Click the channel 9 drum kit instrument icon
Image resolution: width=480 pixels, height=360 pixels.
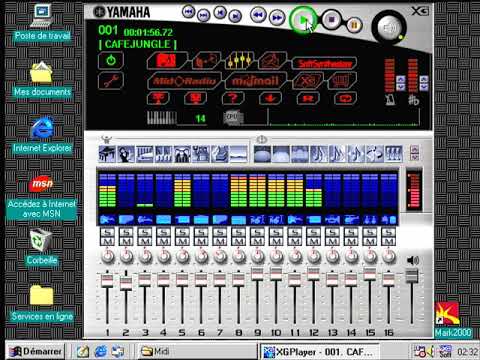pos(257,219)
